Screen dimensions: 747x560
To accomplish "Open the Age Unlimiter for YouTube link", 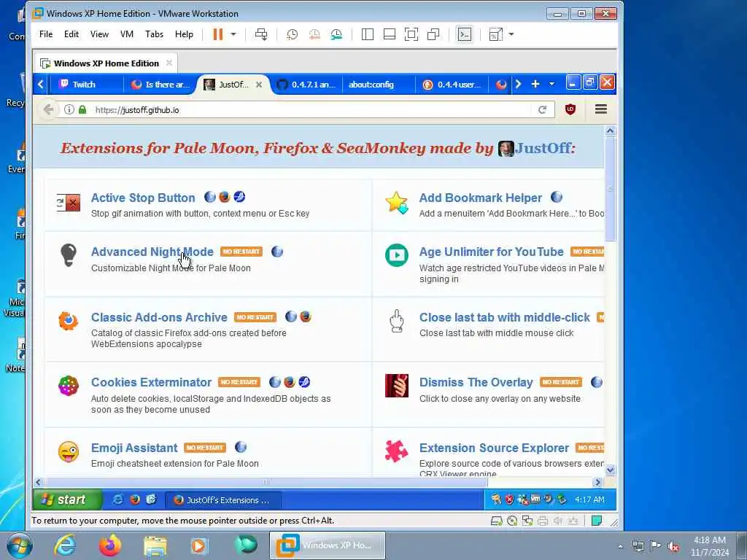I will tap(491, 252).
